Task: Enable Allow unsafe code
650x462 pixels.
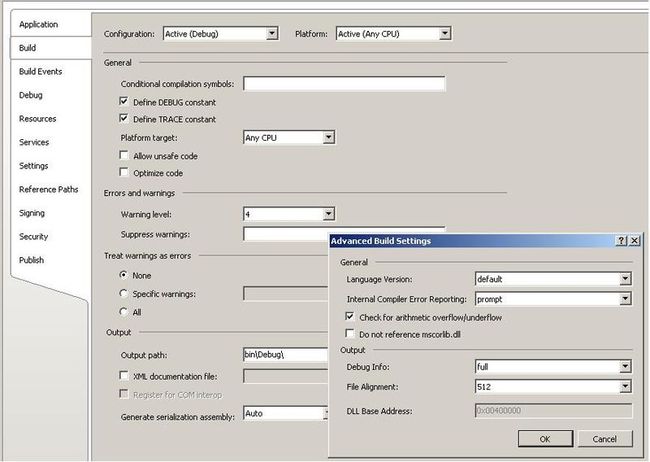Action: click(x=124, y=155)
